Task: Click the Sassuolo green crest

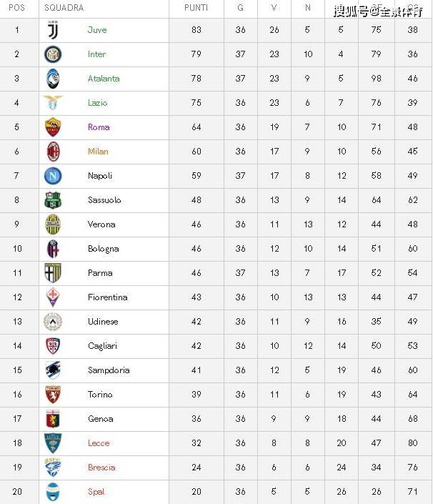Action: [x=53, y=200]
